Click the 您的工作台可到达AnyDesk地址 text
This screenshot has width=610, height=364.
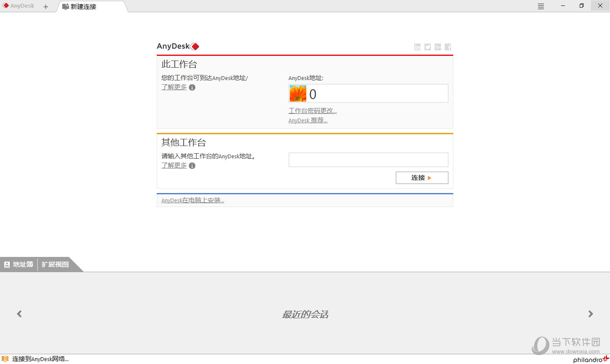click(x=205, y=78)
